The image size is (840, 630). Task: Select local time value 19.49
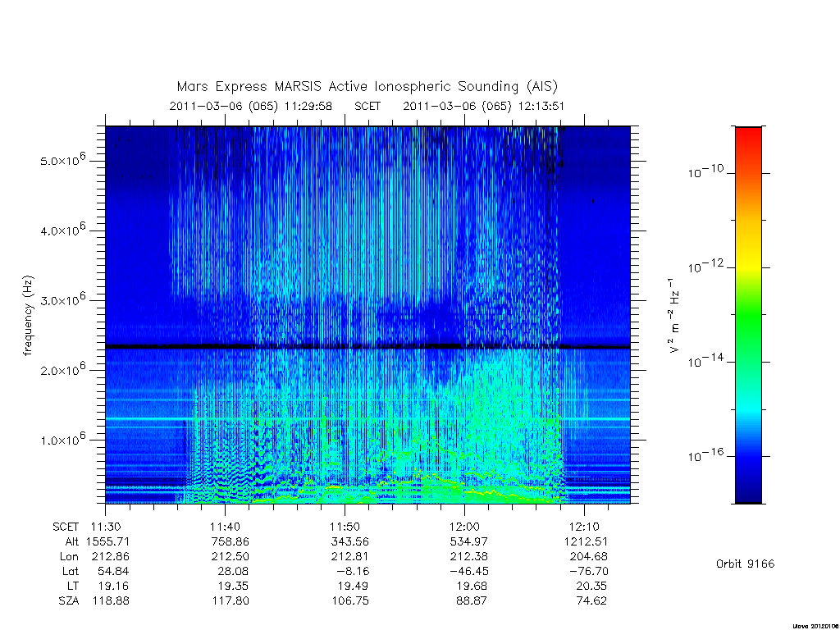point(353,586)
